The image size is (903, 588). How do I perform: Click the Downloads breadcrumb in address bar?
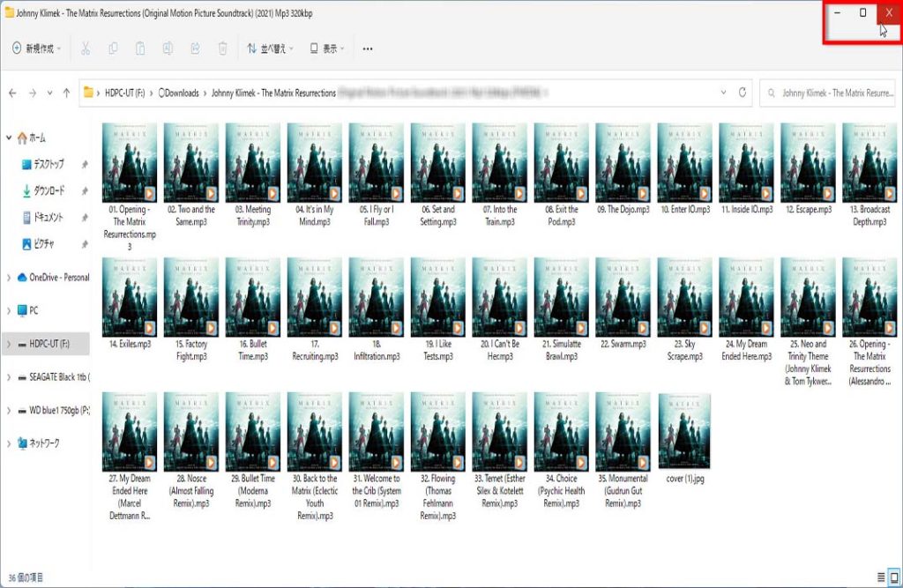(x=182, y=93)
